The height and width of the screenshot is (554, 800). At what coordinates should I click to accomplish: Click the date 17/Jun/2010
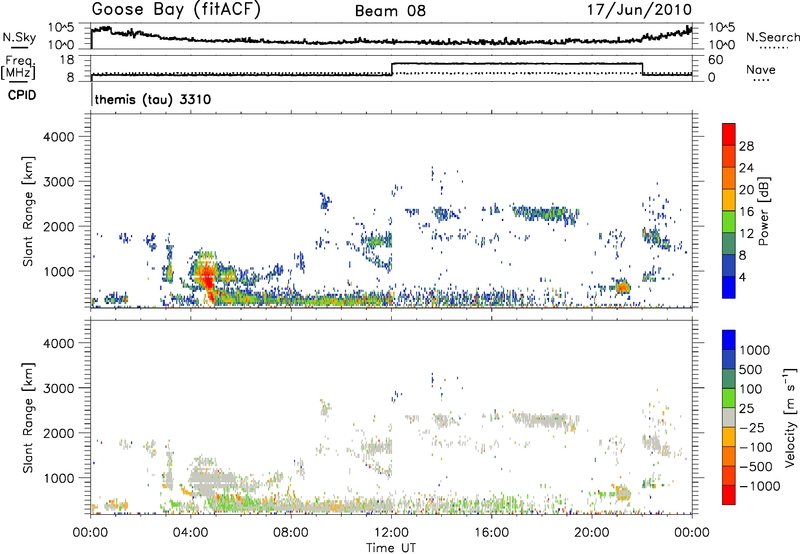639,10
